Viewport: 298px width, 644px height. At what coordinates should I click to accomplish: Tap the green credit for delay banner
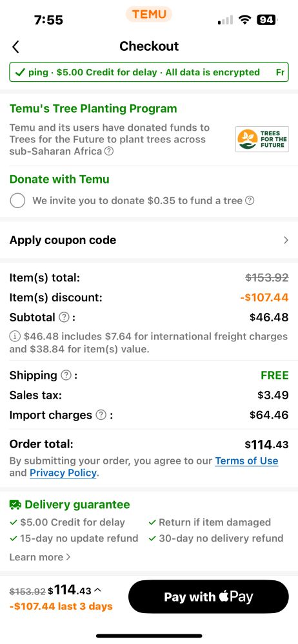149,72
